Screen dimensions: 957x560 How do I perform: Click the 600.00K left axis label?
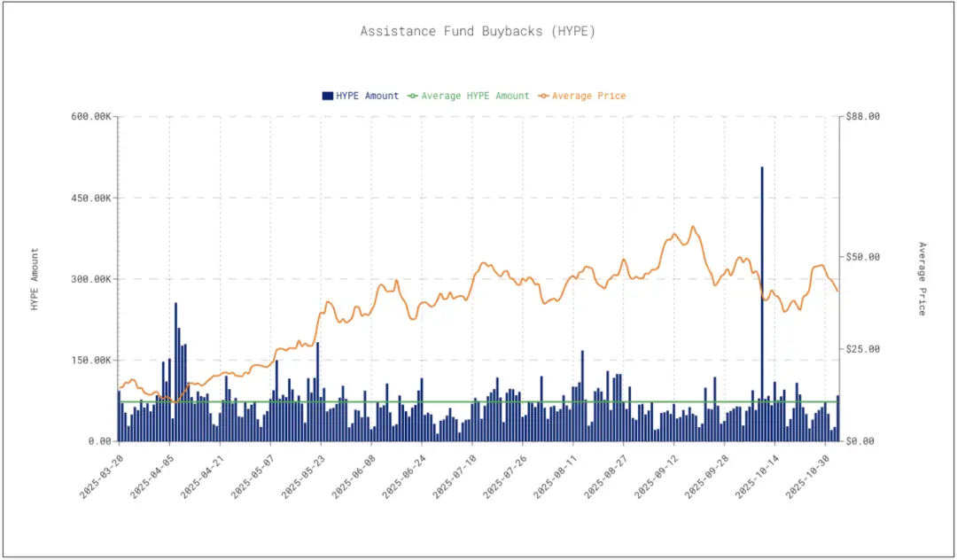click(89, 117)
